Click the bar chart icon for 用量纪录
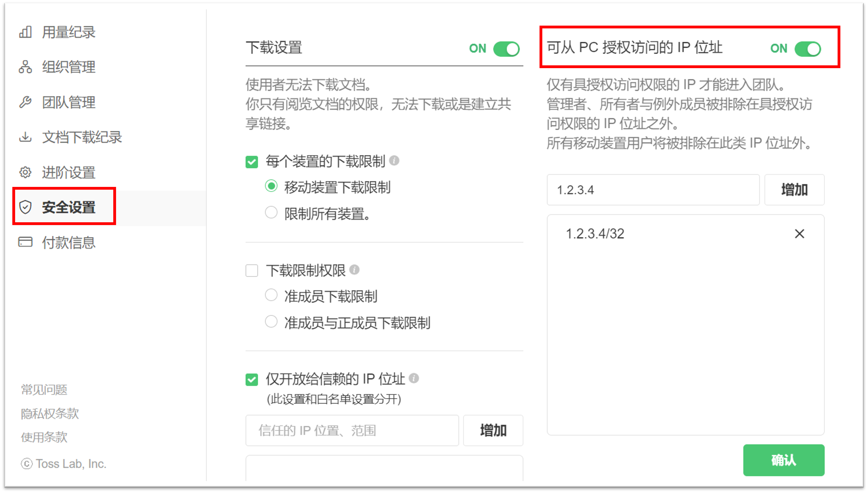This screenshot has height=493, width=868. 25,32
